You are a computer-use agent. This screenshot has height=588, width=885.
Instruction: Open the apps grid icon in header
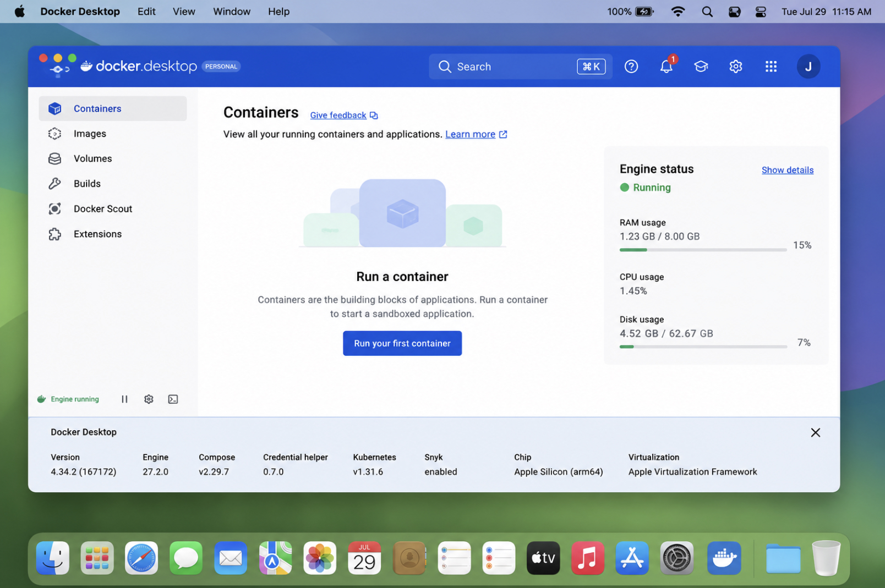(771, 67)
